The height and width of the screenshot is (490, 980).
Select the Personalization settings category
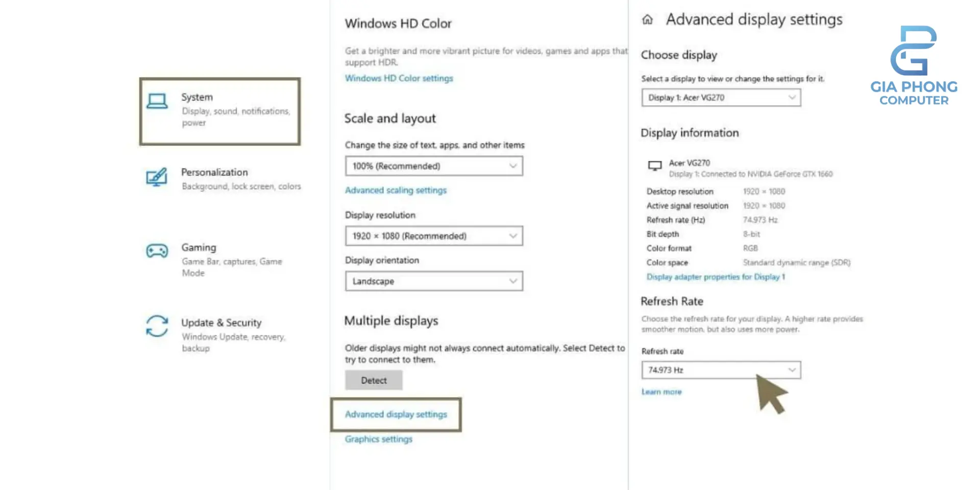[x=214, y=173]
